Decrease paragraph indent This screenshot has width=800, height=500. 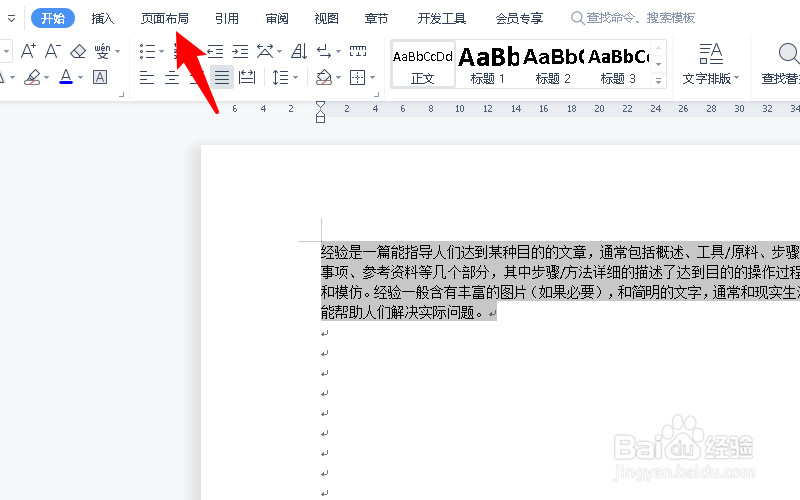(215, 51)
